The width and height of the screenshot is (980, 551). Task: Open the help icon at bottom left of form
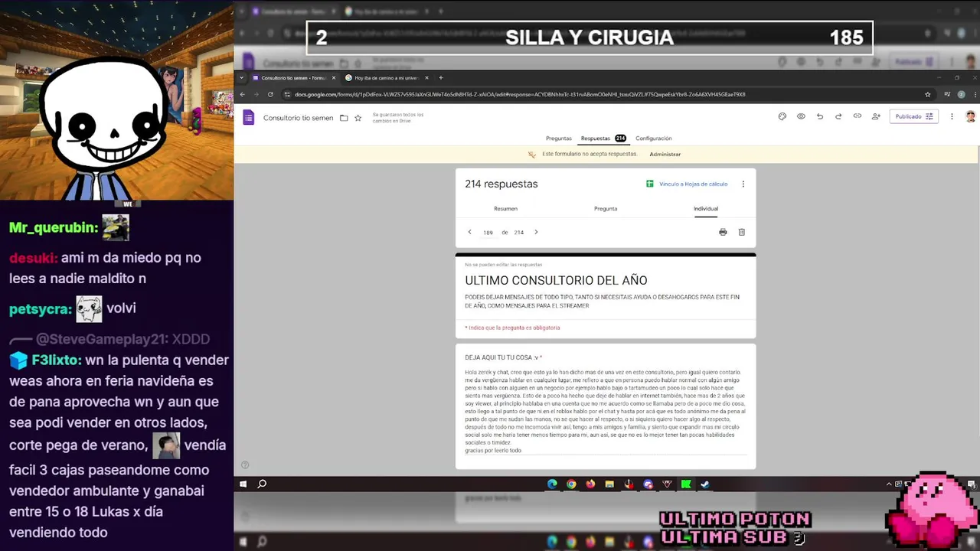tap(245, 465)
